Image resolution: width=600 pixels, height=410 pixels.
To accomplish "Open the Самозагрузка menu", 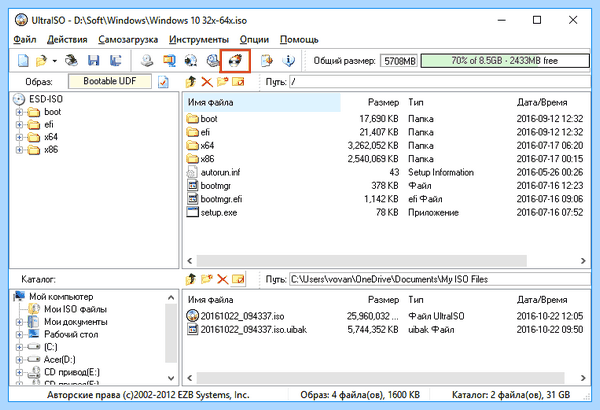I will [x=128, y=39].
